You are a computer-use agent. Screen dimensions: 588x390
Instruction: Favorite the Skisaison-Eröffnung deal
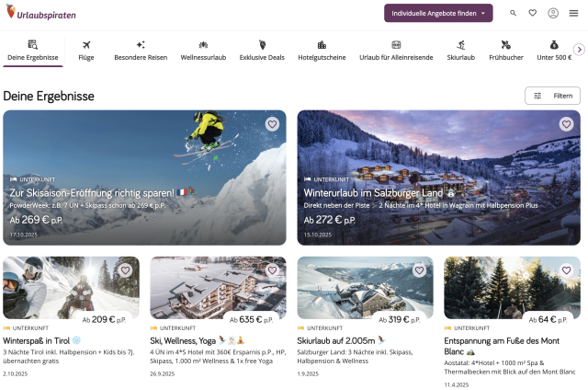click(272, 124)
